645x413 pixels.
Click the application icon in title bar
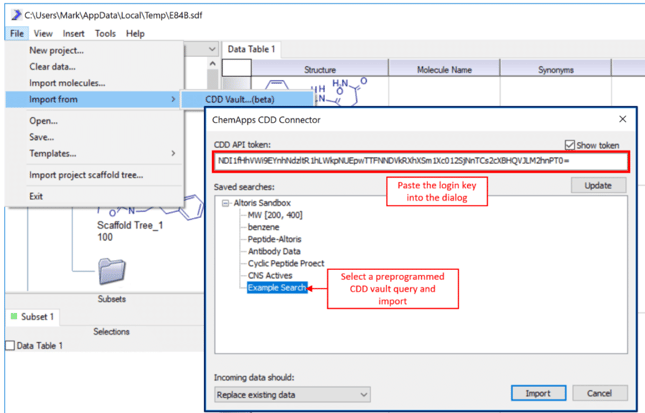(x=16, y=15)
